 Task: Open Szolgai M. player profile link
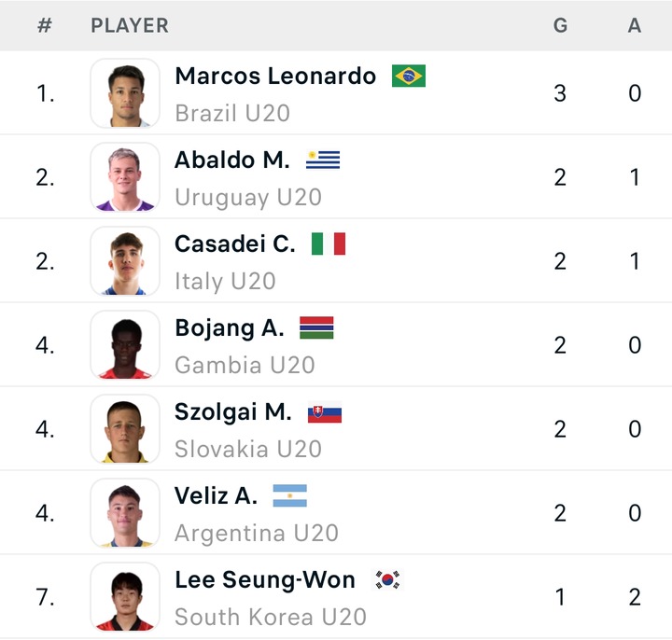(233, 411)
